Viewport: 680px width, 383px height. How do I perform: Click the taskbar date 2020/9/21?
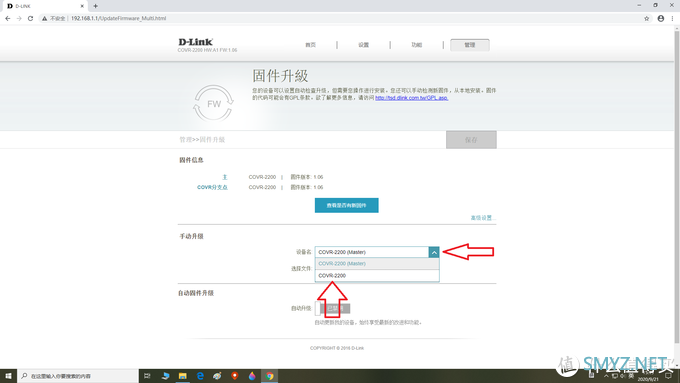coord(648,380)
